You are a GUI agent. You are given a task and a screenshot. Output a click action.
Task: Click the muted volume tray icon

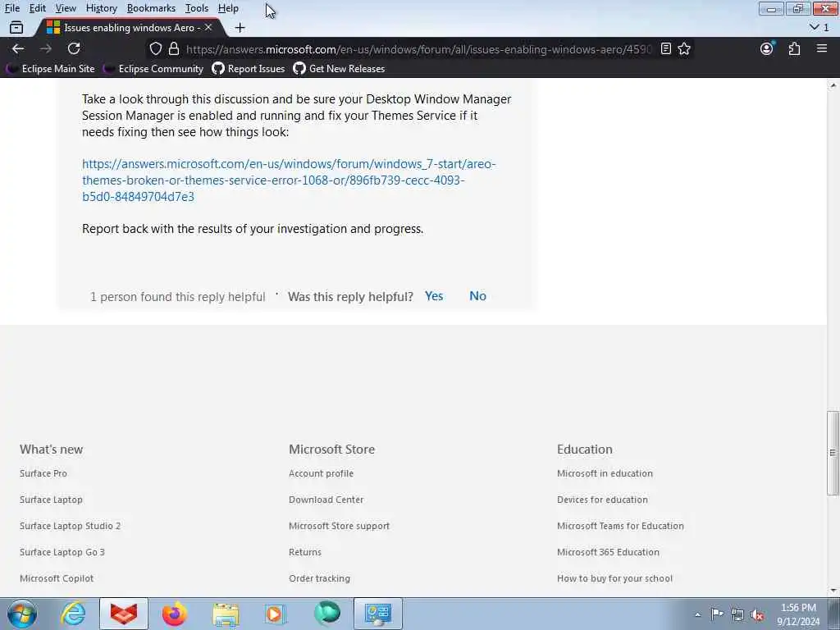tap(757, 615)
